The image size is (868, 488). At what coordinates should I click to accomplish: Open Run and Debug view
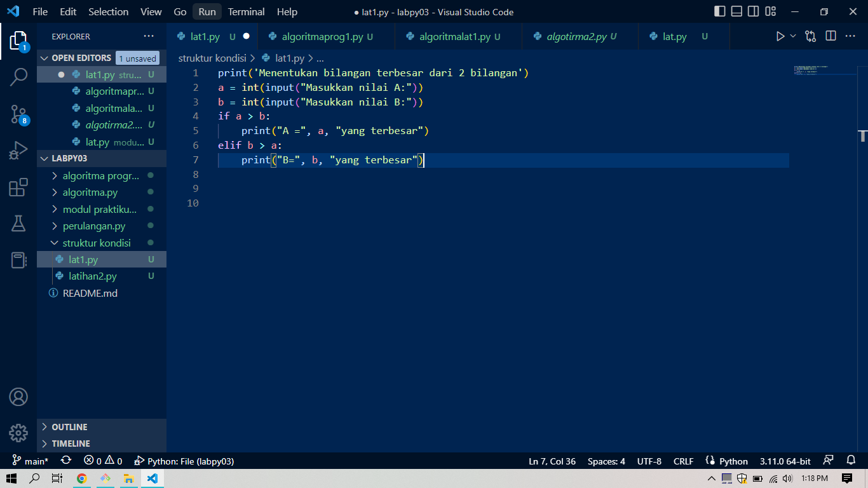click(x=18, y=151)
